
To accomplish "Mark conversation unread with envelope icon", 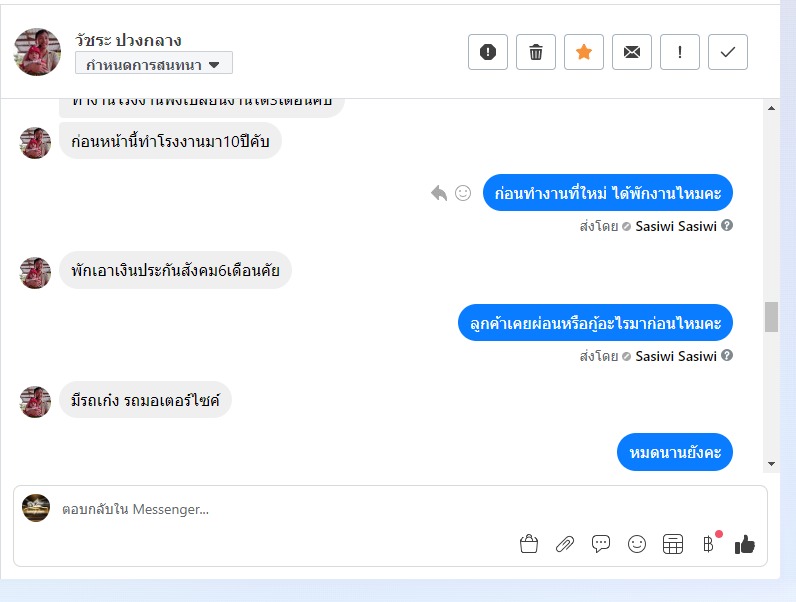I will 632,52.
